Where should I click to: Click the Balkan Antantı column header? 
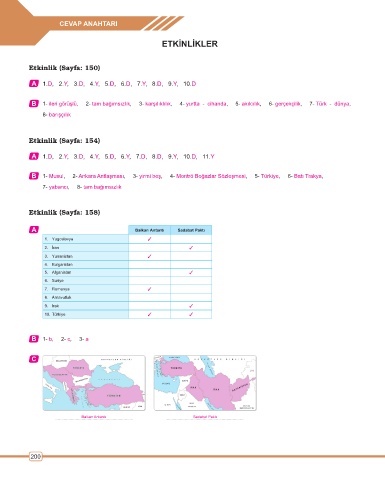(x=149, y=230)
